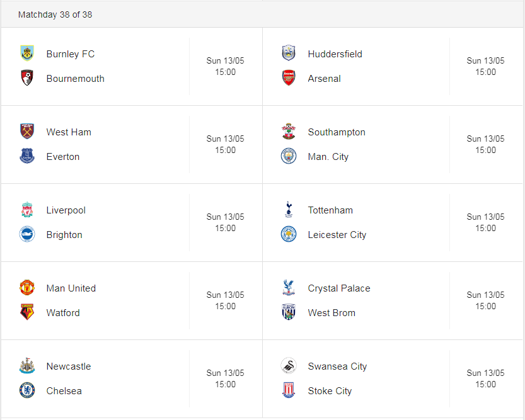Screen dimensions: 525x420
Task: Click the Man United club crest
Action: pyautogui.click(x=27, y=288)
